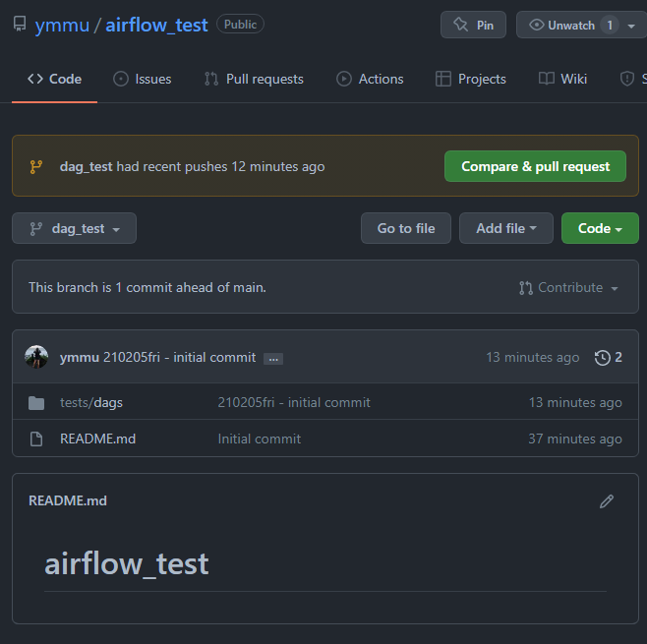Open the green Code clone dropdown
Viewport: 647px width, 644px height.
tap(600, 228)
